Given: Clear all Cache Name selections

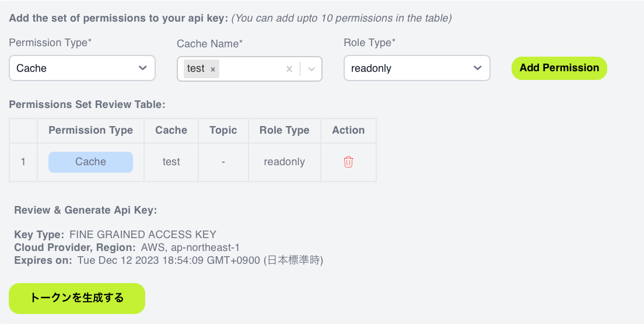Looking at the screenshot, I should (x=289, y=69).
